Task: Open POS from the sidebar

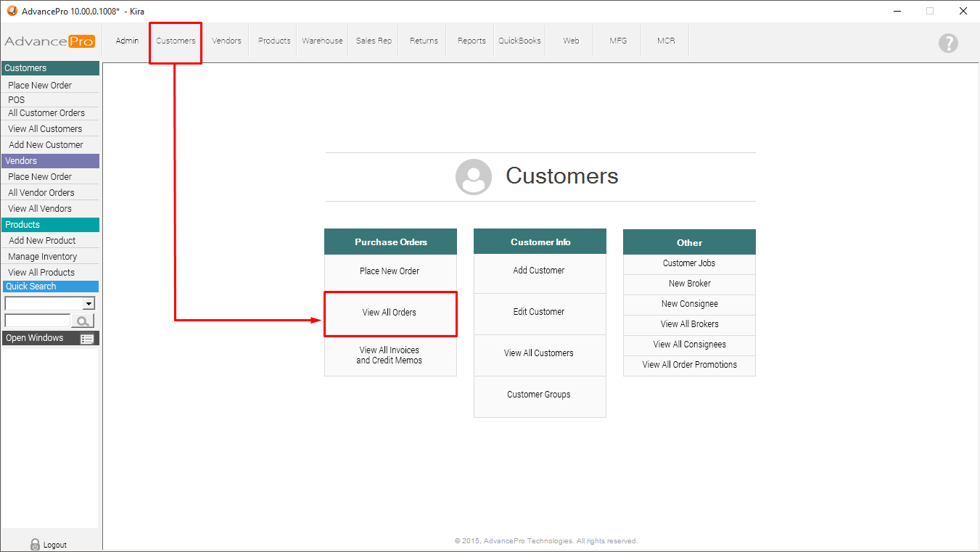Action: [17, 100]
